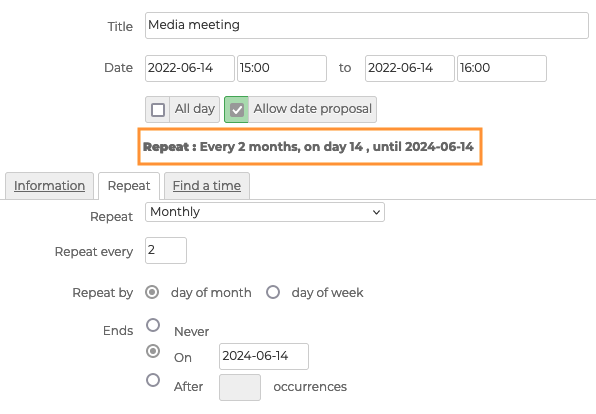
Task: Click the Title field Media meeting
Action: tap(367, 25)
